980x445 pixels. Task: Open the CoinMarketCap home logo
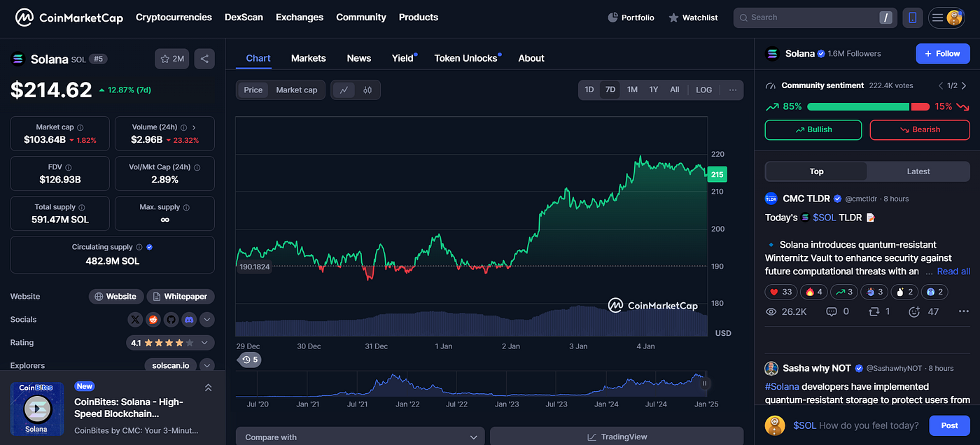coord(69,17)
